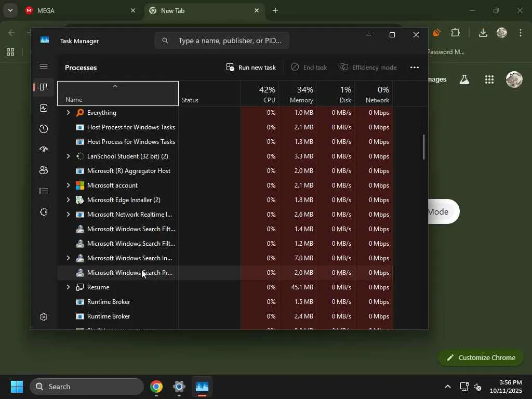Click the Microsoft account process icon
The image size is (532, 399).
click(x=79, y=185)
